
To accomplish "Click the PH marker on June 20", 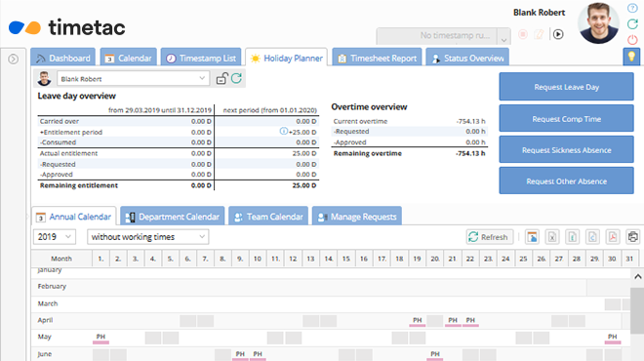I will pyautogui.click(x=435, y=355).
